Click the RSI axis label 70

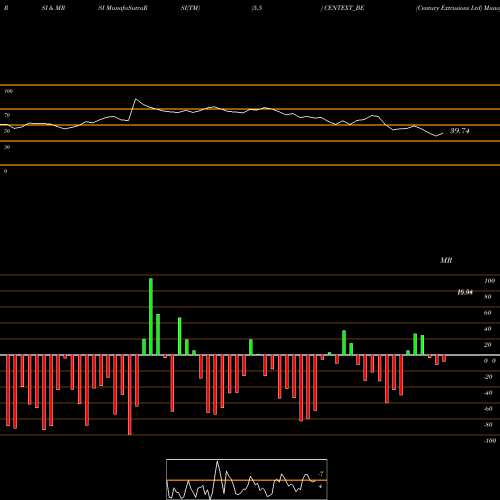point(7,115)
